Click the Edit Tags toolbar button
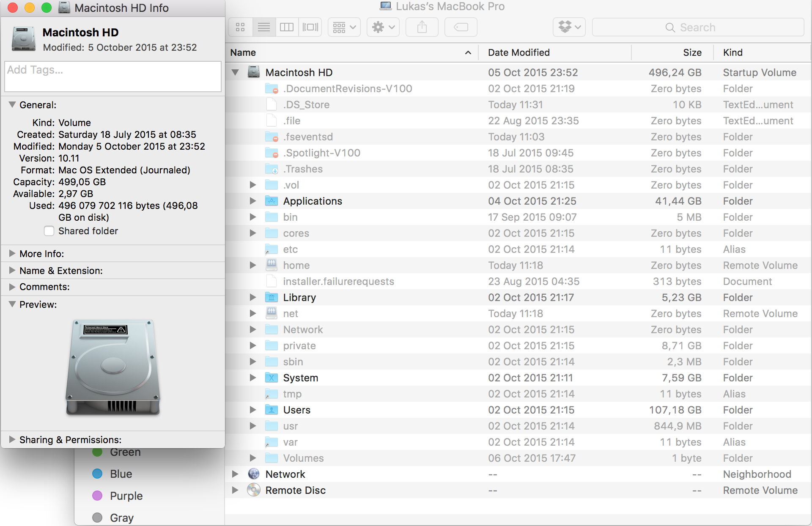812x526 pixels. (x=461, y=27)
